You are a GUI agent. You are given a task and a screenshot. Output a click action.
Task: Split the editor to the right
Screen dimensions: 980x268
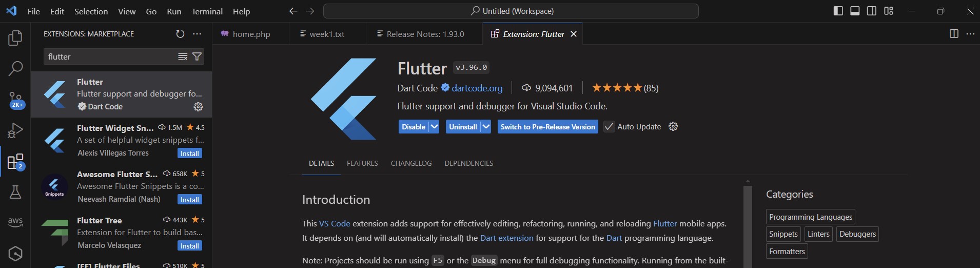coord(954,34)
